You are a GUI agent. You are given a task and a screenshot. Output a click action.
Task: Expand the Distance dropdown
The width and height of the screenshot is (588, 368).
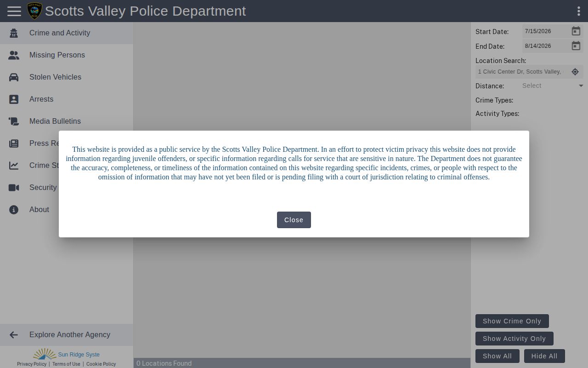click(553, 86)
